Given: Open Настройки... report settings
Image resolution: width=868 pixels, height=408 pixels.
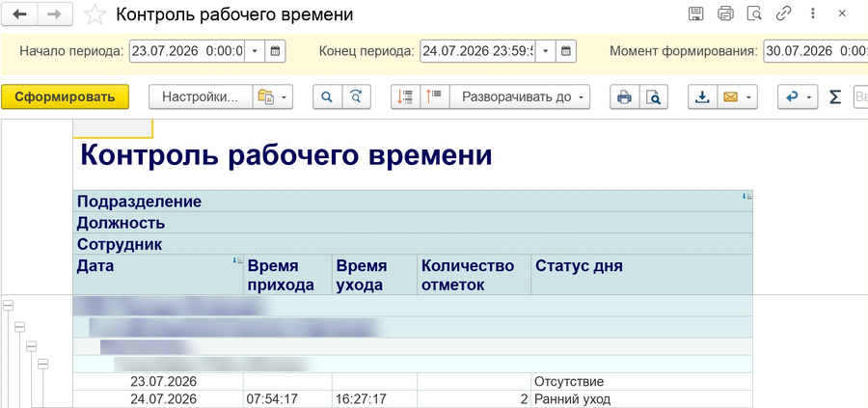Looking at the screenshot, I should tap(201, 96).
